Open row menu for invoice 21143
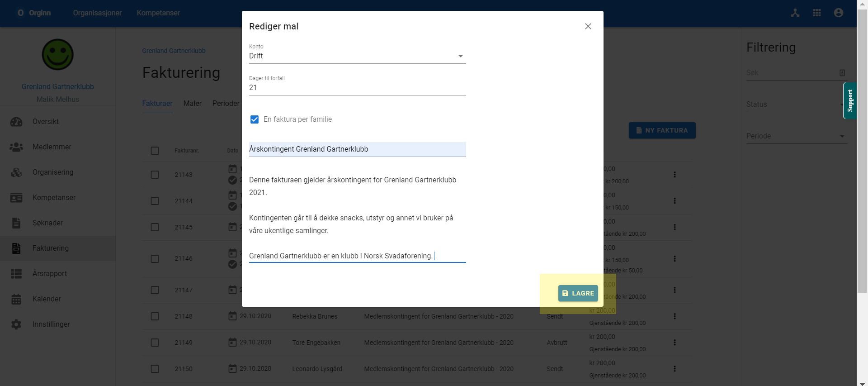Image resolution: width=868 pixels, height=386 pixels. click(x=675, y=175)
